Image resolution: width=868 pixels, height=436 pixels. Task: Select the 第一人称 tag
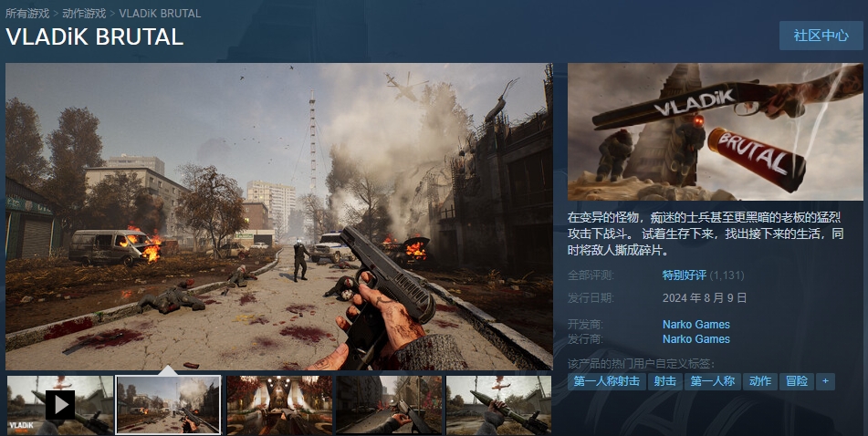pos(713,381)
